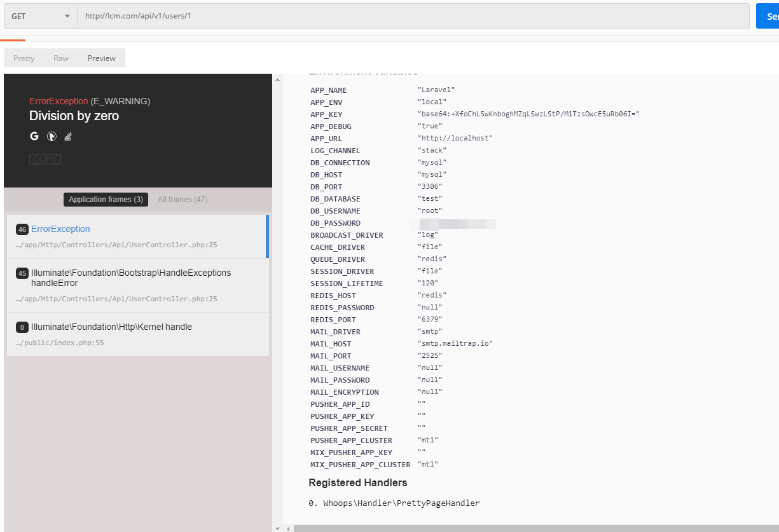The width and height of the screenshot is (779, 532).
Task: Click the COPY button under the error title
Action: (45, 159)
